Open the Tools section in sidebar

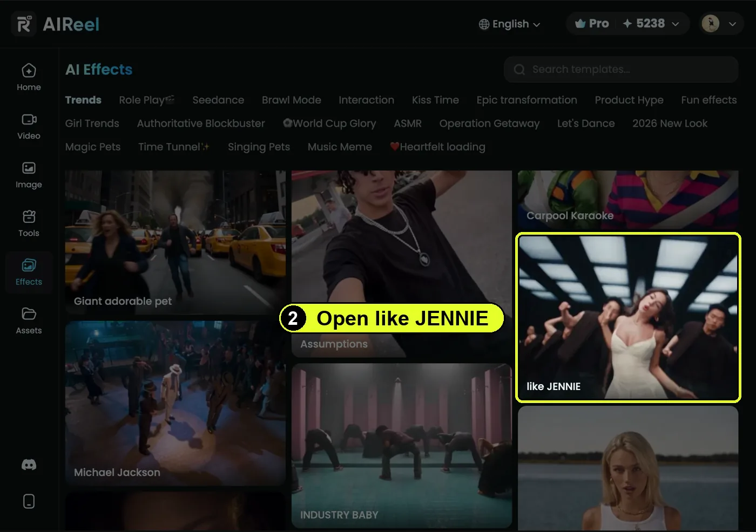pyautogui.click(x=29, y=223)
